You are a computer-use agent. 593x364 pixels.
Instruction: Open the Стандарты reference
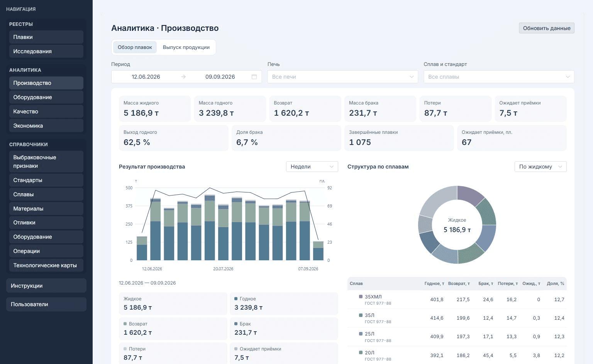(x=46, y=180)
